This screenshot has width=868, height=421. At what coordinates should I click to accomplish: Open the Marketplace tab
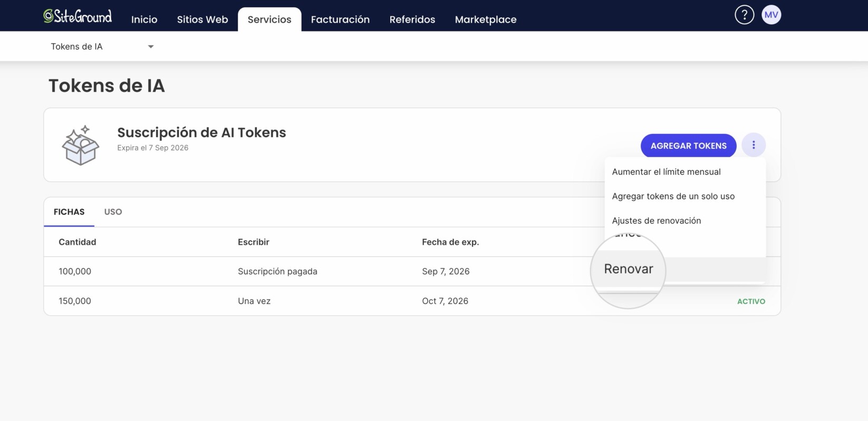486,20
